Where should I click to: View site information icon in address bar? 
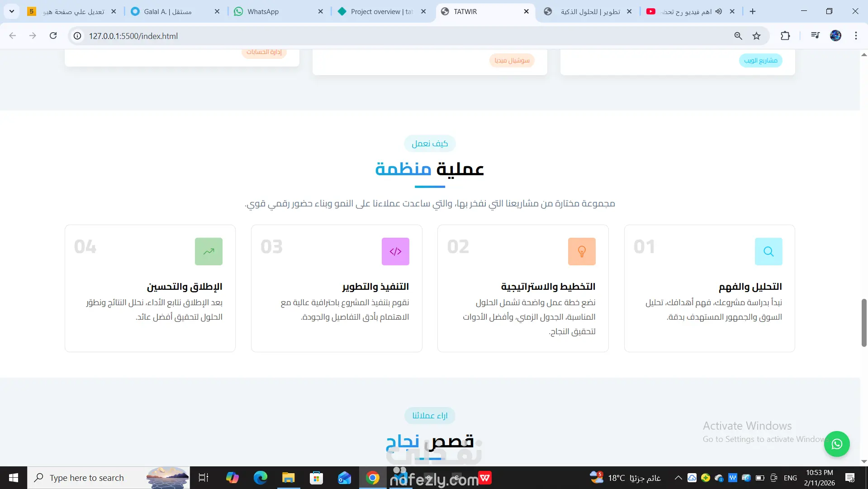tap(78, 36)
